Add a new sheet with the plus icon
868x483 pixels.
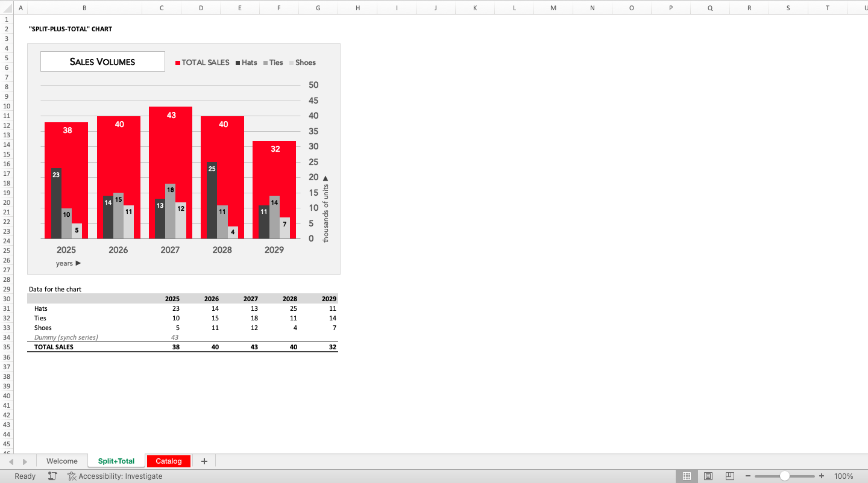click(x=204, y=461)
